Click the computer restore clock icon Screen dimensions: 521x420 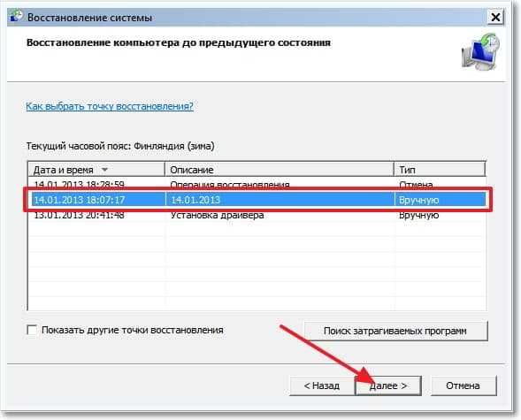pyautogui.click(x=481, y=51)
